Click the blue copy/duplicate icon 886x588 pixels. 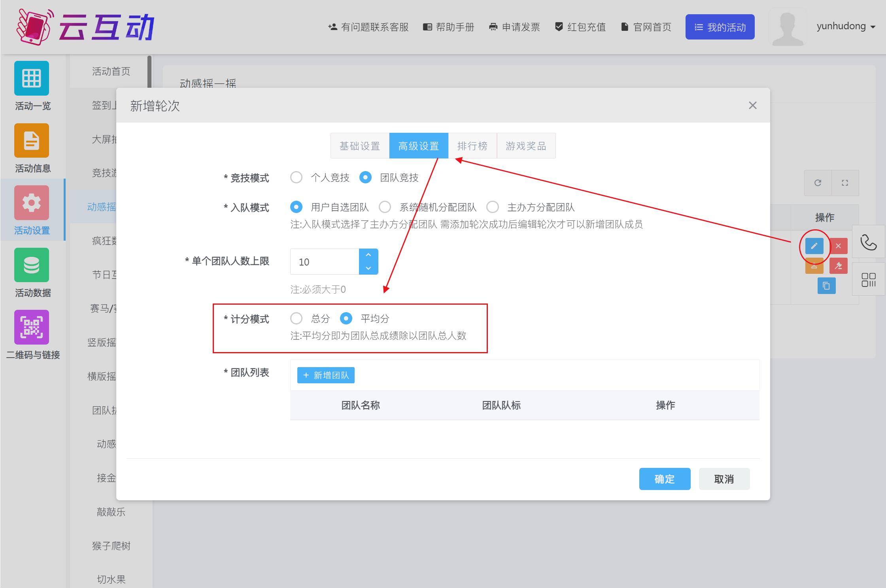point(826,285)
